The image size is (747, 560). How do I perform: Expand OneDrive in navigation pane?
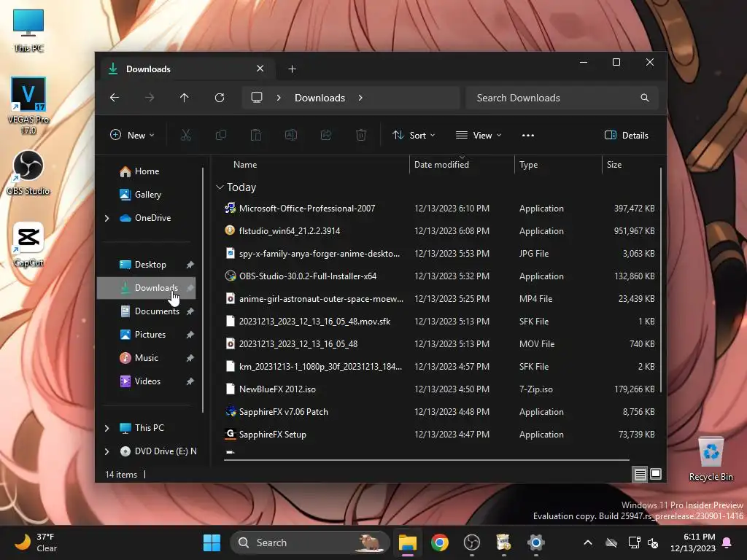pos(107,218)
